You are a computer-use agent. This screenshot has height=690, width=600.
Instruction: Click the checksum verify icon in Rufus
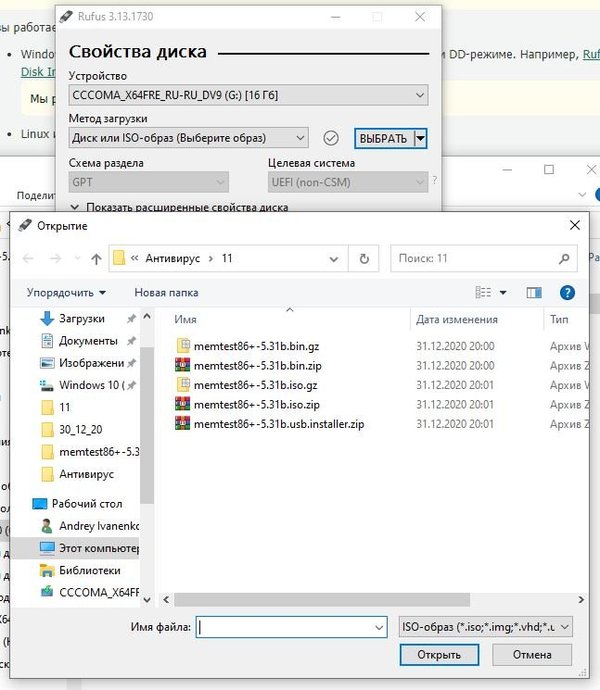(332, 138)
